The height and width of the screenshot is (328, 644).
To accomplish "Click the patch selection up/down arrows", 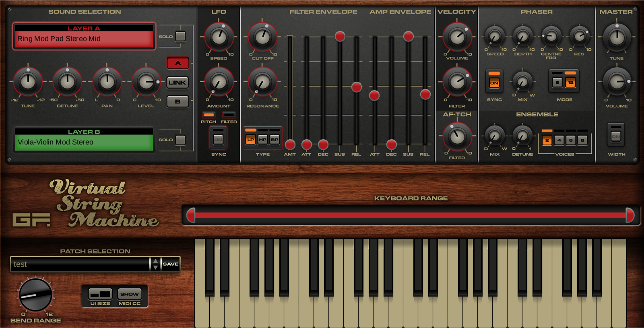I will click(155, 264).
